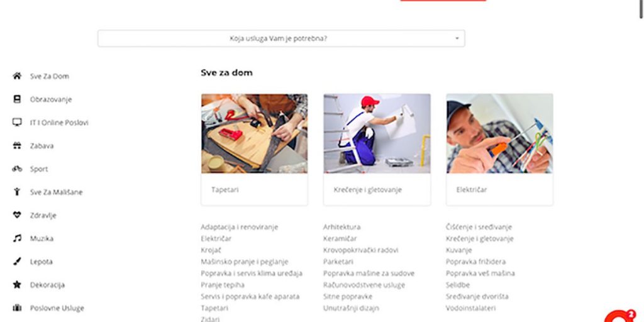Click the star icon beside Dekoracija
The width and height of the screenshot is (644, 322).
coord(17,285)
